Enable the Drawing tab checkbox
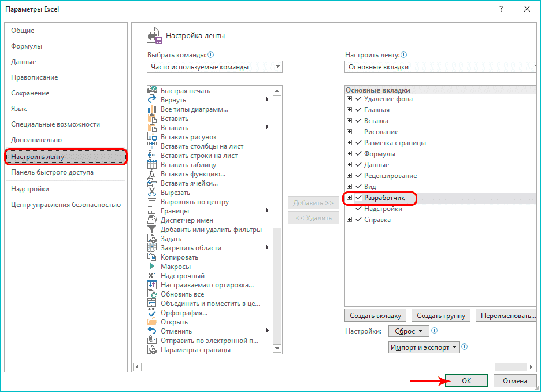 (359, 132)
